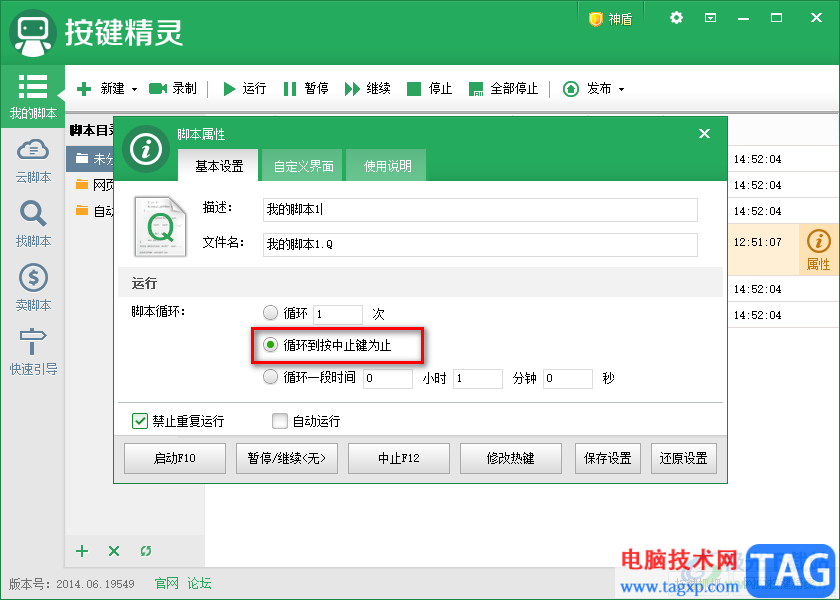Uncheck 禁止重复运行 checkbox
Image resolution: width=840 pixels, height=600 pixels.
[140, 421]
